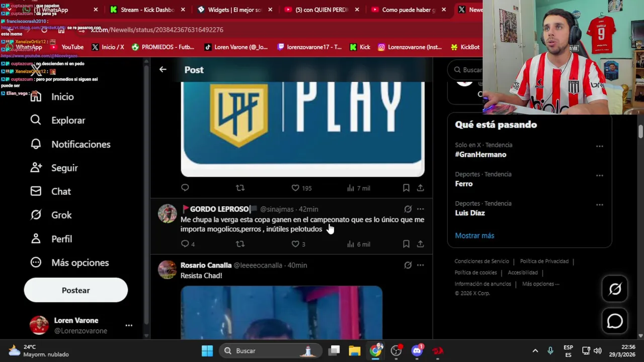
Task: Open the volume control in system tray
Action: coord(598,350)
